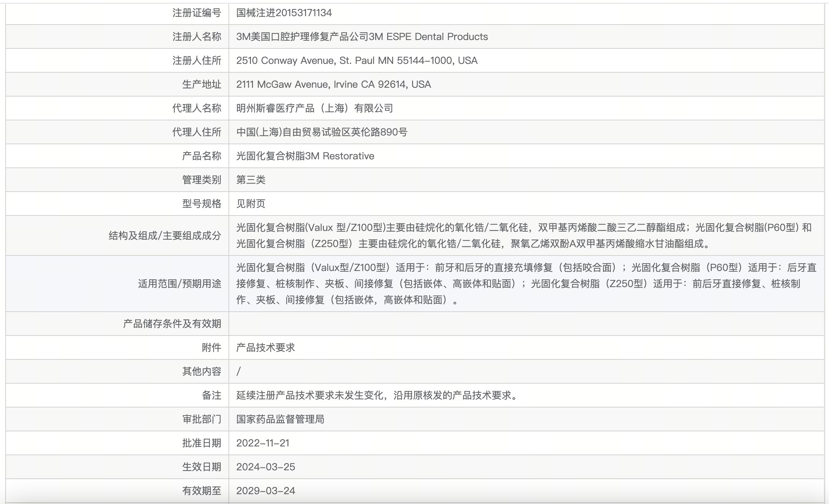Viewport: 829px width, 504px height.
Task: Select the intended use text about 前牙和后牙
Action: (x=526, y=284)
